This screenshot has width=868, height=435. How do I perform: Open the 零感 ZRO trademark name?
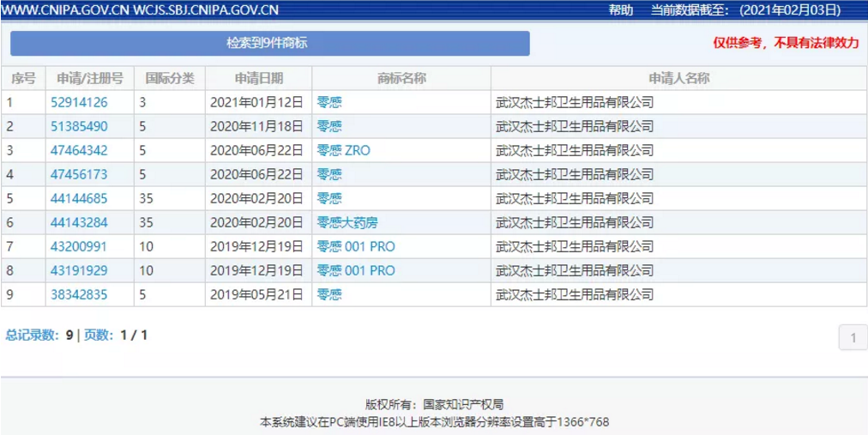[343, 150]
